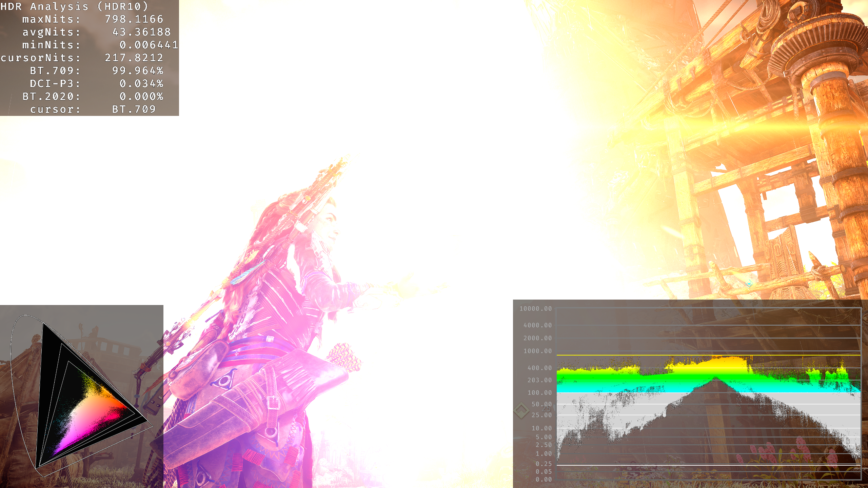Click the cursorNits reading 217.8212
Image resolution: width=868 pixels, height=488 pixels.
pos(134,58)
